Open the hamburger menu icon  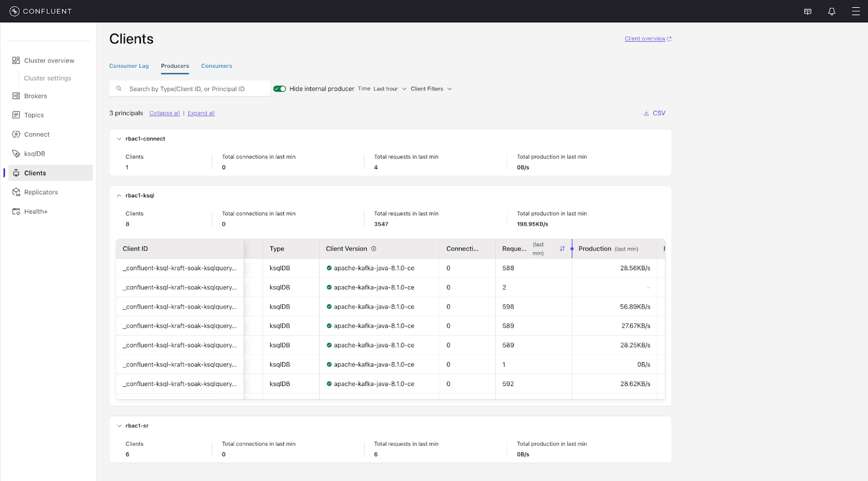tap(856, 11)
